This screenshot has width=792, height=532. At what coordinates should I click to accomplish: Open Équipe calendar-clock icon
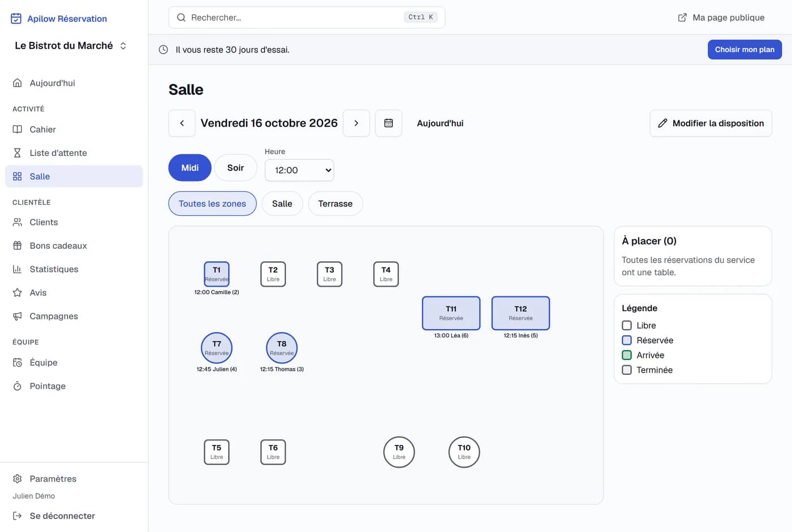click(x=18, y=362)
